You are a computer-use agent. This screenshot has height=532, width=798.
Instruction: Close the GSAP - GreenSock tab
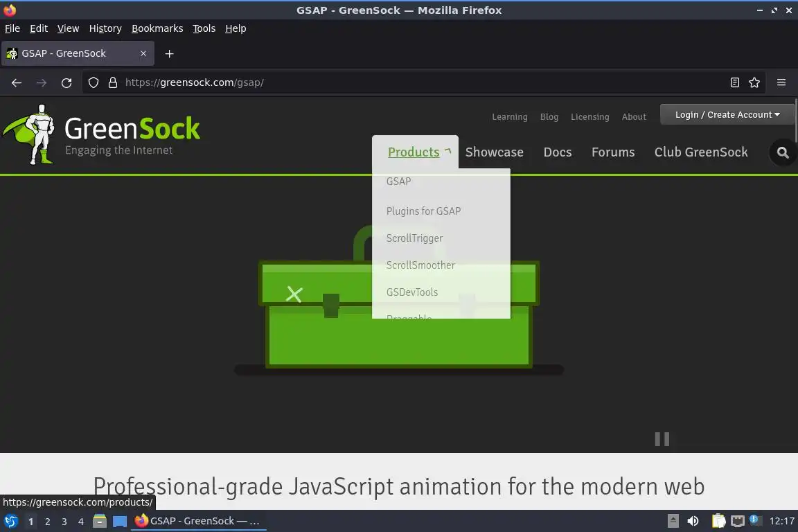click(x=143, y=53)
